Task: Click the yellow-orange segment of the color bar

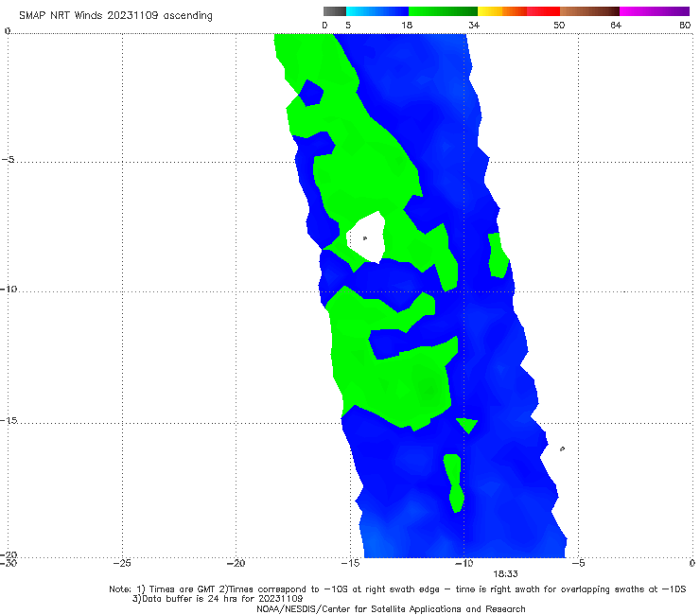Action: (502, 11)
